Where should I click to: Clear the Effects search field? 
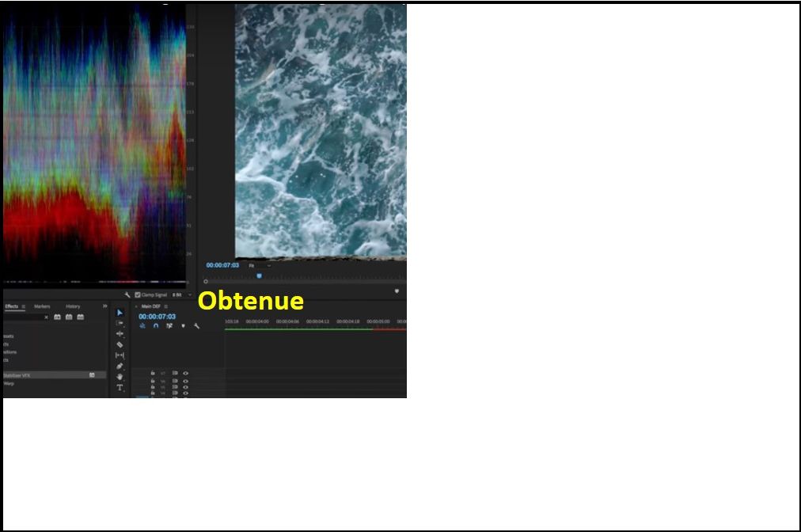46,317
